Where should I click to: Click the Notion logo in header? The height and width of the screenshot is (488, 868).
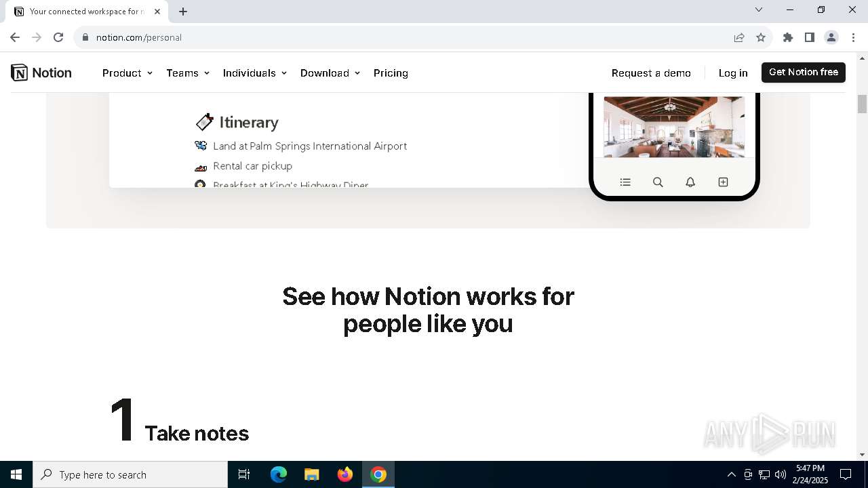[x=41, y=73]
